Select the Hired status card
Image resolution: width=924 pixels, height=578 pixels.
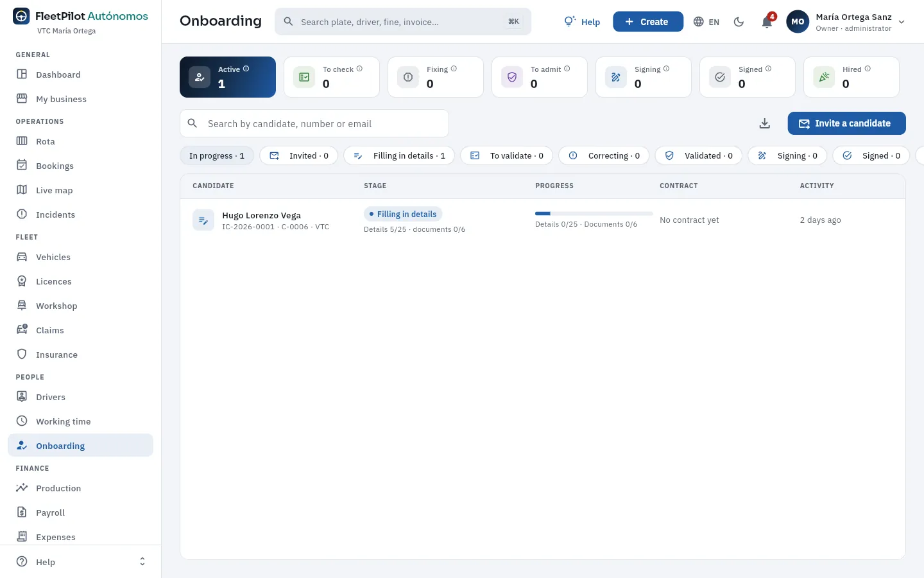[x=851, y=77]
